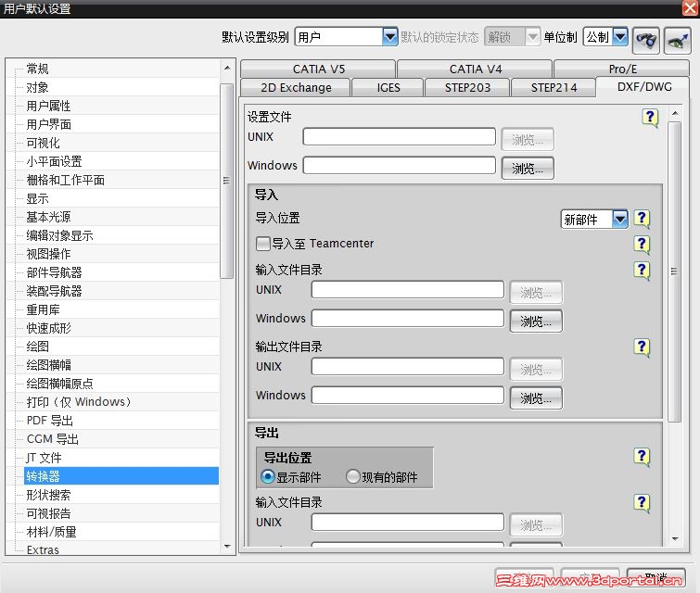This screenshot has height=593, width=700.
Task: Select 部件导航器 category
Action: point(54,272)
